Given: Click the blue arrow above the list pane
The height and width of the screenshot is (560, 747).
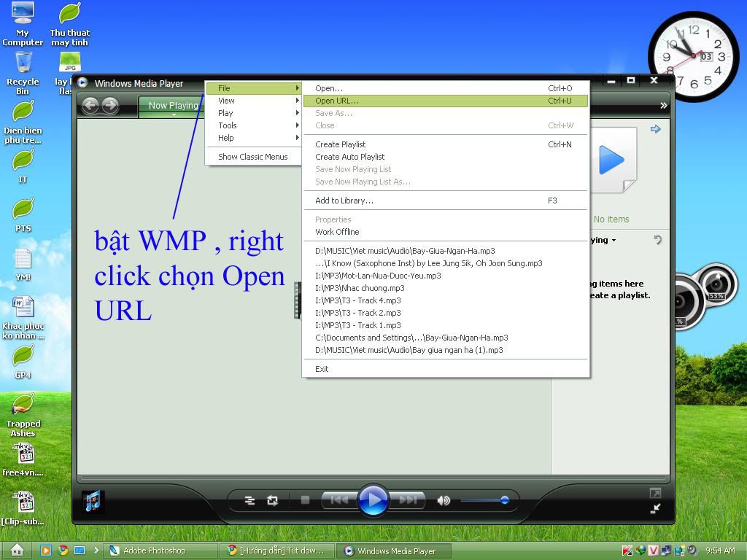Looking at the screenshot, I should click(655, 129).
